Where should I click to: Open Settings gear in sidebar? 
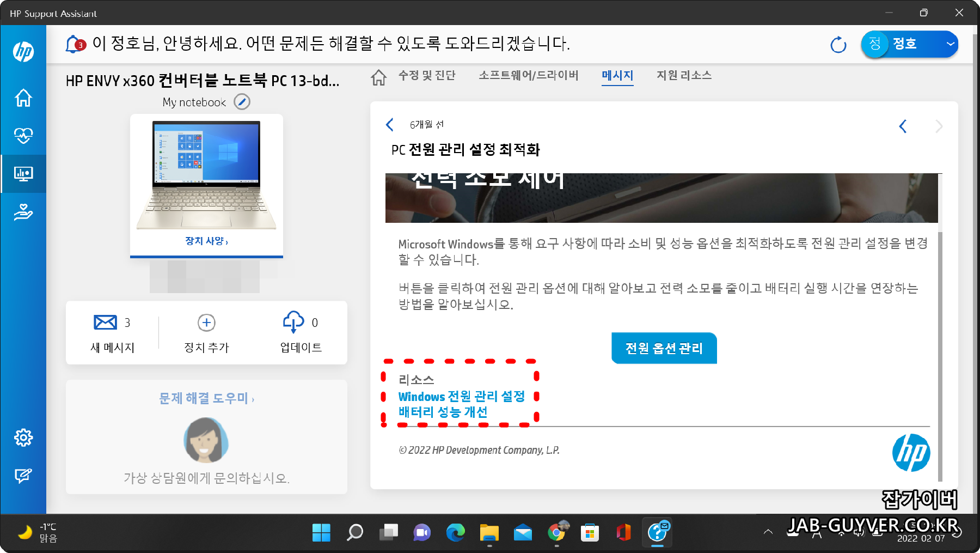pos(23,437)
